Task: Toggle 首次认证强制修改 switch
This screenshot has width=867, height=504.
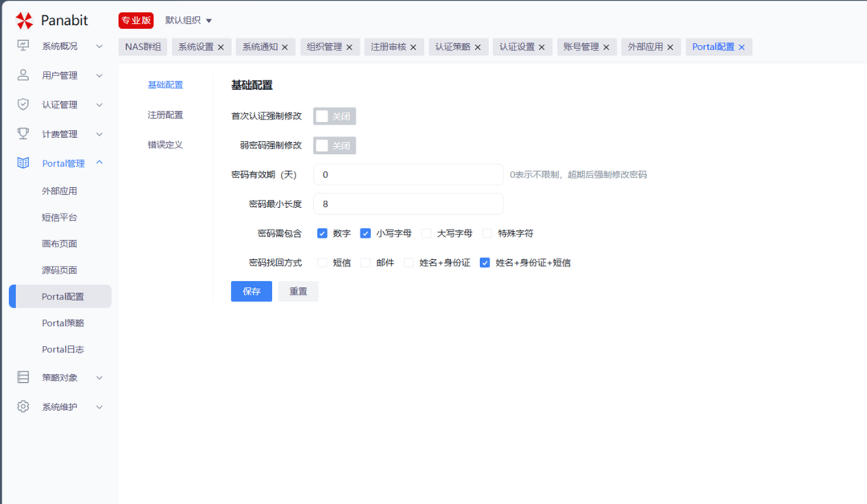Action: [335, 116]
